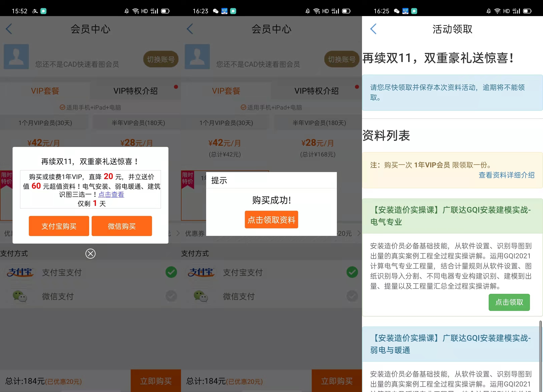Image resolution: width=543 pixels, height=392 pixels.
Task: Tap WeChat pay logo icon, 15:52 screen
Action: point(20,296)
